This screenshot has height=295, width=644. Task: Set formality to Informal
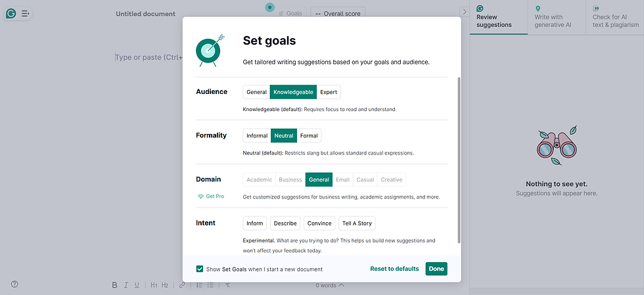click(x=257, y=135)
